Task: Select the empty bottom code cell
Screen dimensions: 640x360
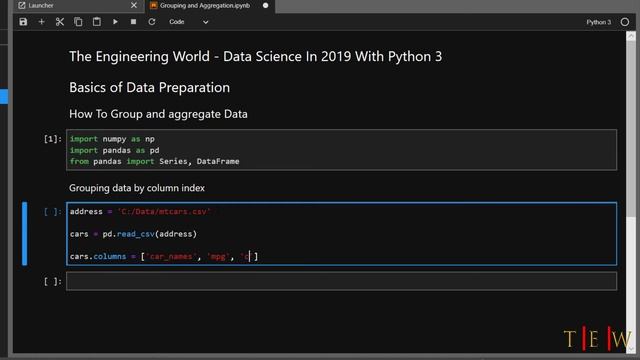Action: [x=342, y=281]
